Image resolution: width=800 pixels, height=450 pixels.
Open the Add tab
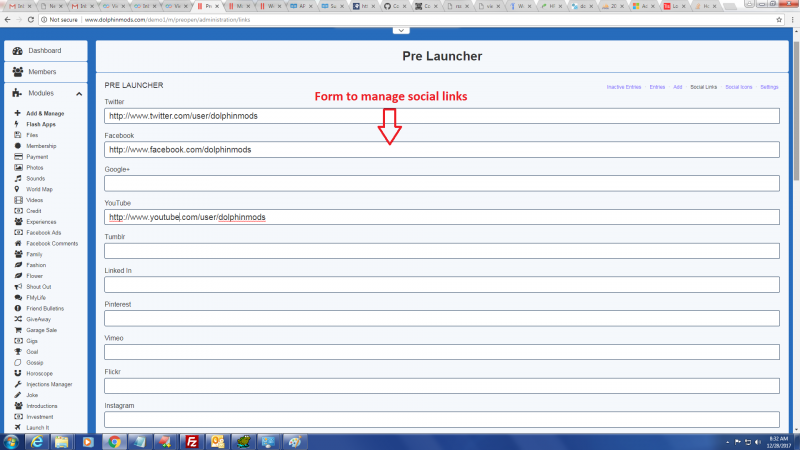click(678, 87)
